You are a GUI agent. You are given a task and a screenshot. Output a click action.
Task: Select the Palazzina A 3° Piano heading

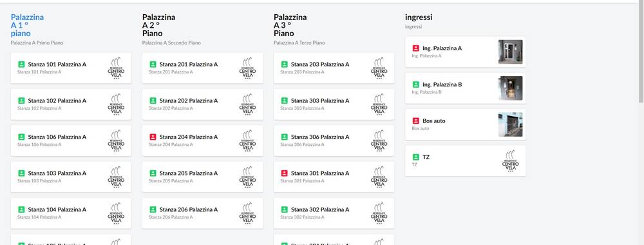tap(290, 25)
